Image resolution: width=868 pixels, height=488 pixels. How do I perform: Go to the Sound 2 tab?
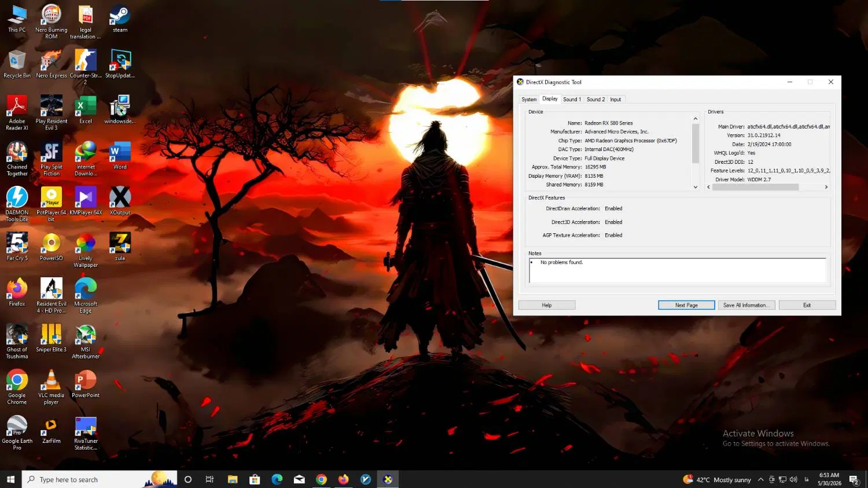(x=595, y=100)
